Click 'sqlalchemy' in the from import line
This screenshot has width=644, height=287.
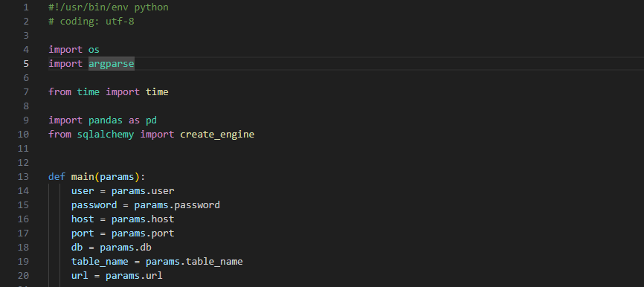click(x=106, y=135)
